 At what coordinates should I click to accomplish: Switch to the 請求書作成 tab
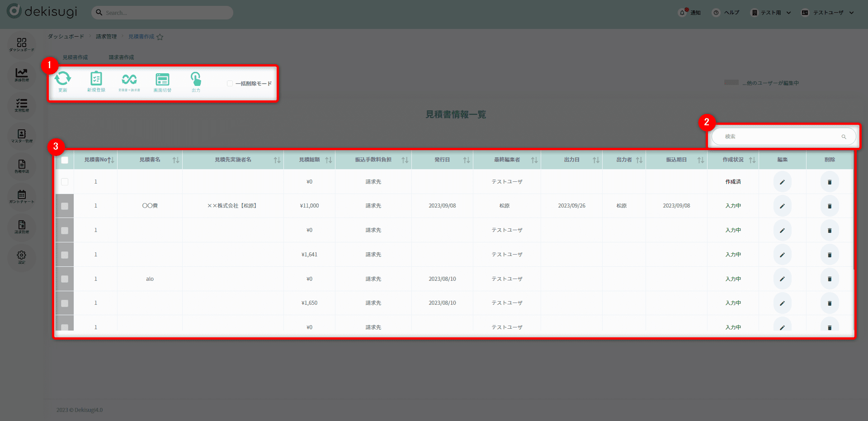click(121, 57)
